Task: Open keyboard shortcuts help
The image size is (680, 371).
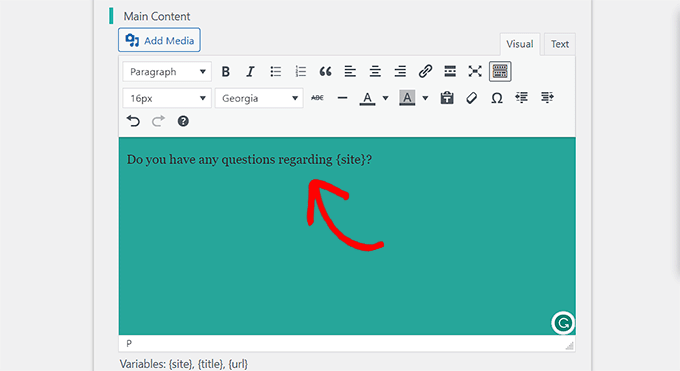Action: (183, 121)
